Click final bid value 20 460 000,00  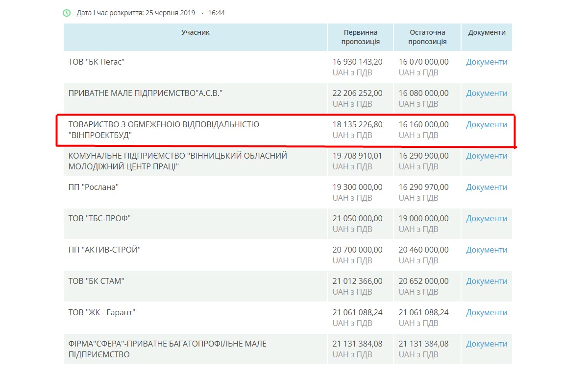coord(424,250)
